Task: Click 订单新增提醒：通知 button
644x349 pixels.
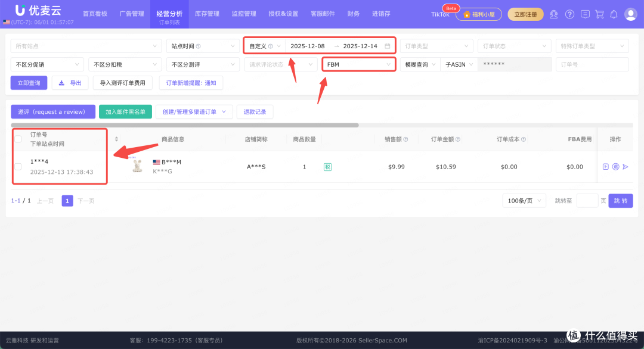Action: tap(191, 83)
